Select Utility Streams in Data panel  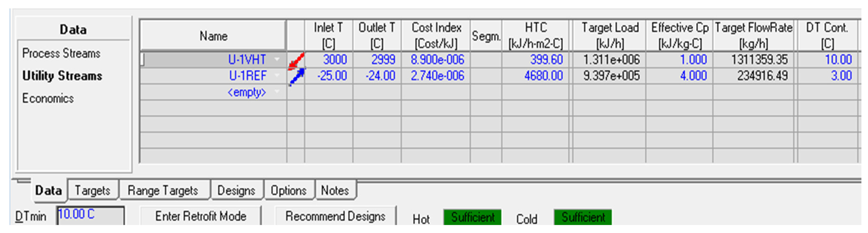[x=62, y=76]
